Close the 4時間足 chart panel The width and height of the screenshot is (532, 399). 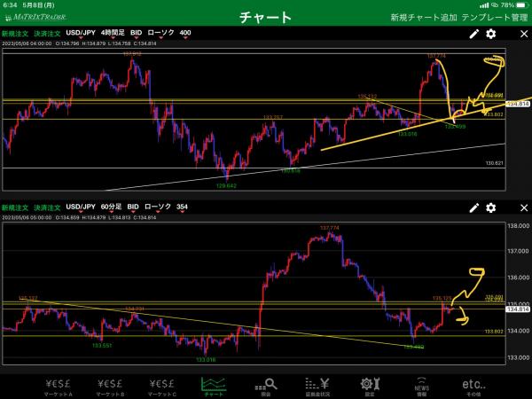[x=524, y=34]
